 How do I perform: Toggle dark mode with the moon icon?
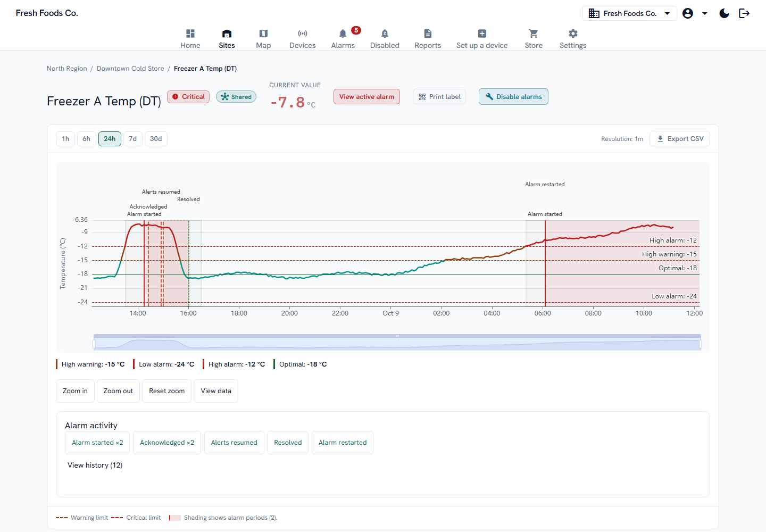(x=724, y=13)
